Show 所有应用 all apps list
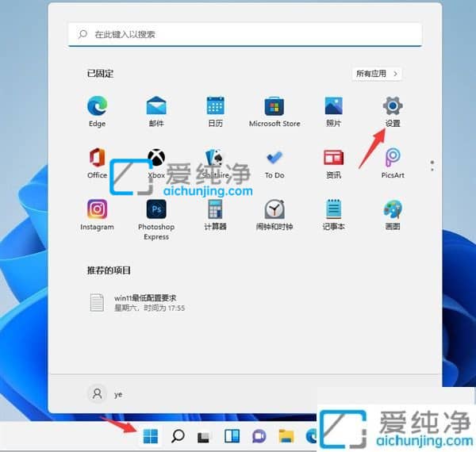The height and width of the screenshot is (452, 476). click(x=377, y=74)
